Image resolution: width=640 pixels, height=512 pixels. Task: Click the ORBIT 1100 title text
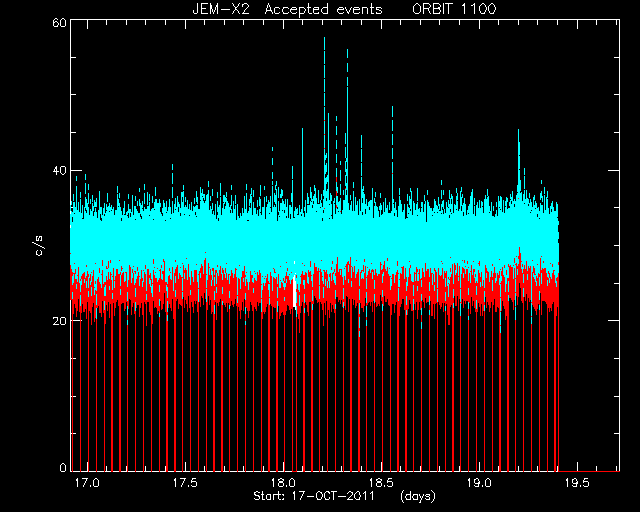(454, 9)
